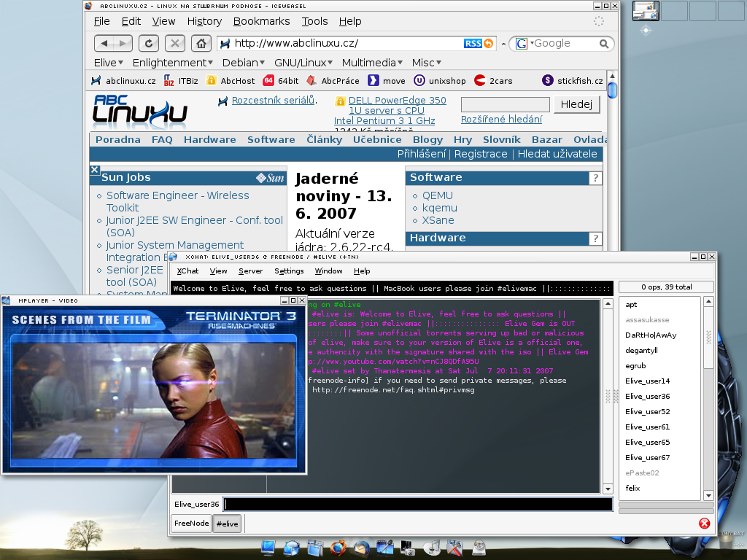Open the XChat Server menu
This screenshot has height=560, width=747.
click(251, 271)
